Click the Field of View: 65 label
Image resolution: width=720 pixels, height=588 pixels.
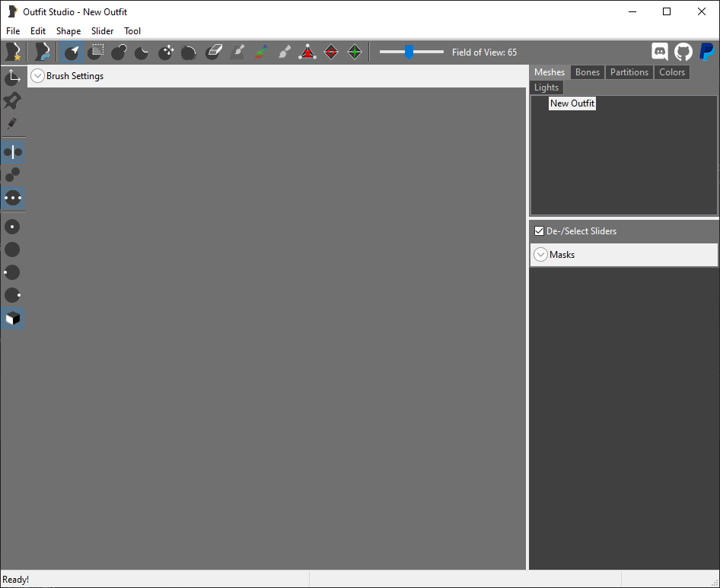(x=484, y=52)
